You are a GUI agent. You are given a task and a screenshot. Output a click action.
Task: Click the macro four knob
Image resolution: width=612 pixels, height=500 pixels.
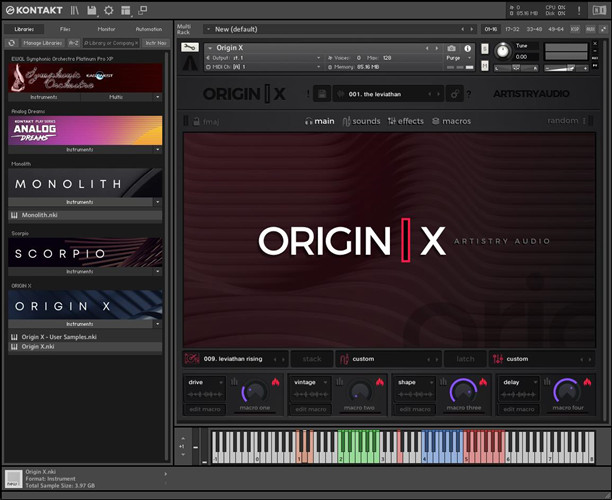pyautogui.click(x=565, y=392)
